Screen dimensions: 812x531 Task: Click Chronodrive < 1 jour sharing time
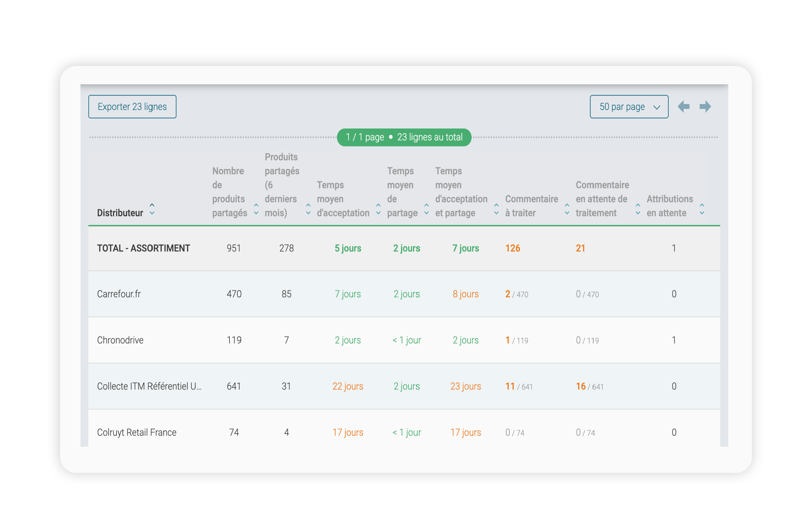pyautogui.click(x=407, y=340)
